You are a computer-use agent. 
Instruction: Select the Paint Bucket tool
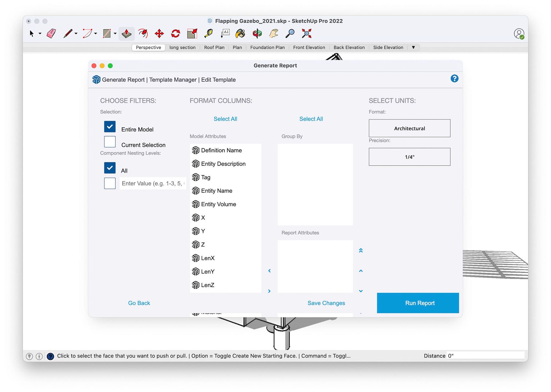point(240,34)
